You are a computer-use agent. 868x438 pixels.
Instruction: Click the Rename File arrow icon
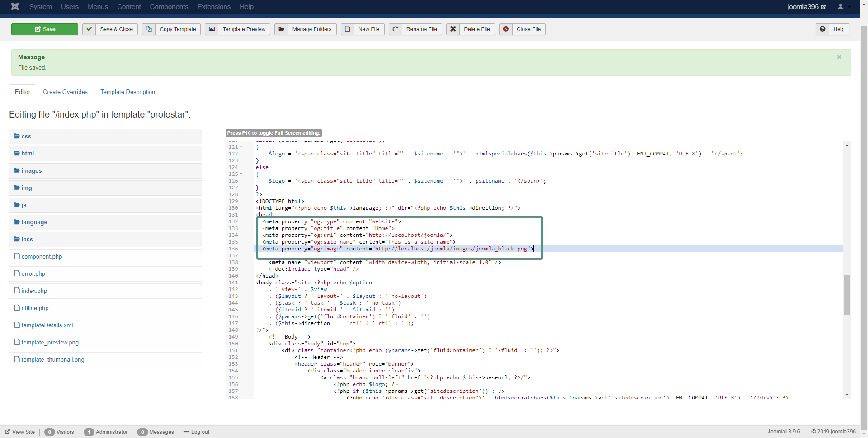pos(396,29)
